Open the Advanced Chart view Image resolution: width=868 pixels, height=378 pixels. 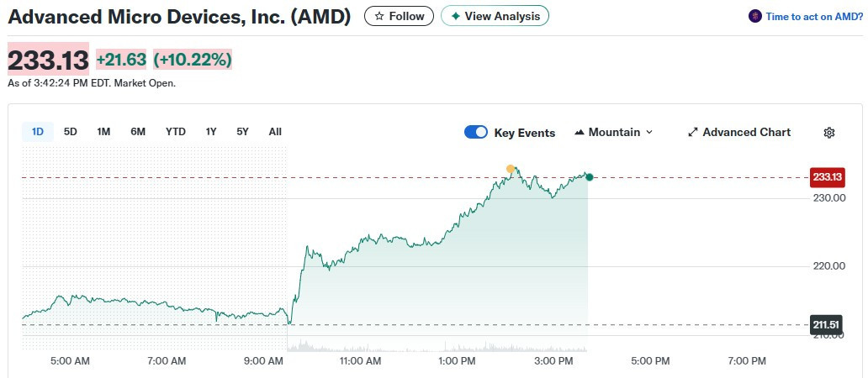(x=739, y=132)
